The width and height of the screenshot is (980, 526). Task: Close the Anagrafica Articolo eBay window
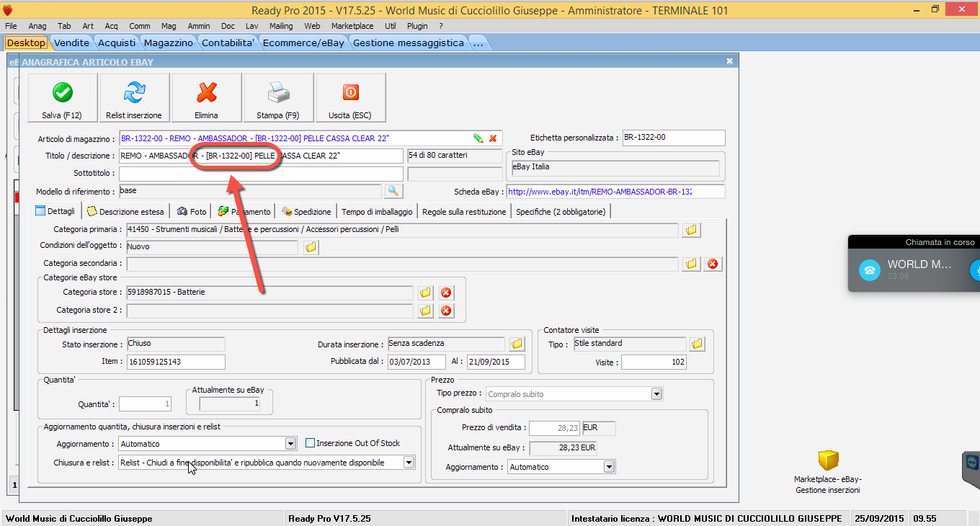729,62
